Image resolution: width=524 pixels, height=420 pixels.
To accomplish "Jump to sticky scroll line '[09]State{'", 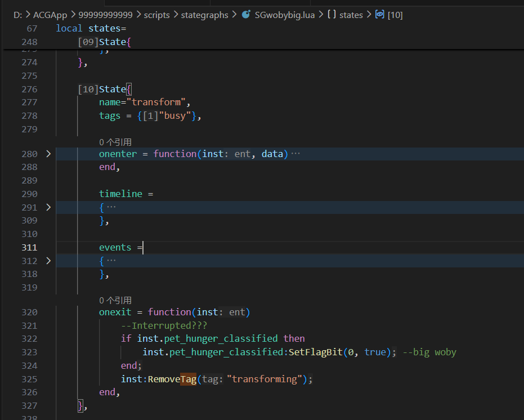I will (x=105, y=42).
